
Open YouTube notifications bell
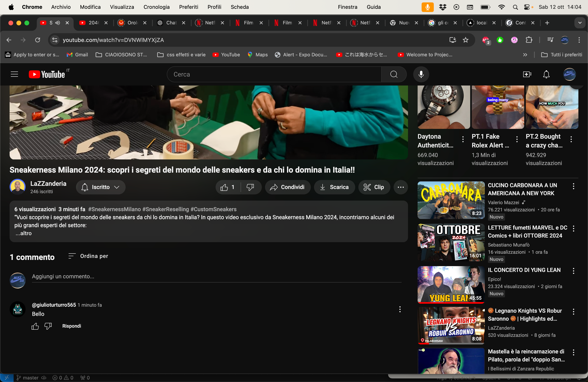546,74
